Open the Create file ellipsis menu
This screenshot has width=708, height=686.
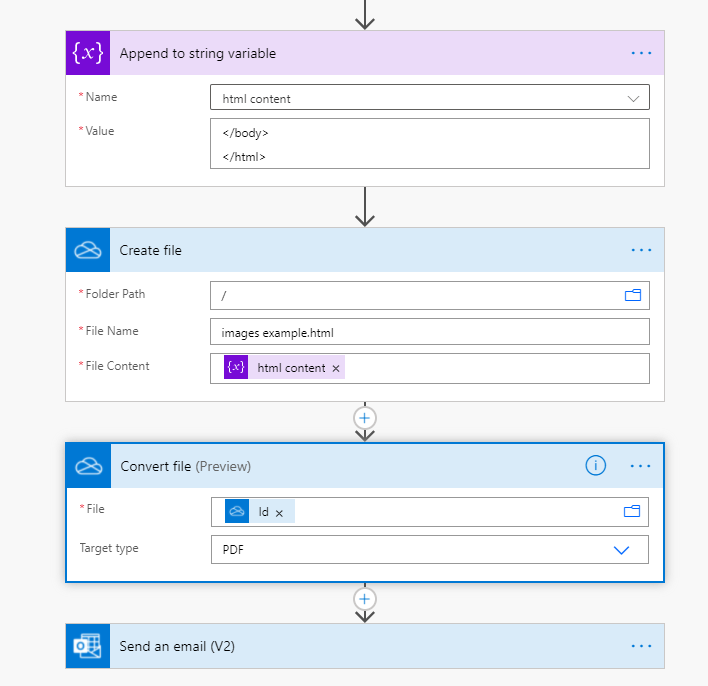tap(641, 250)
